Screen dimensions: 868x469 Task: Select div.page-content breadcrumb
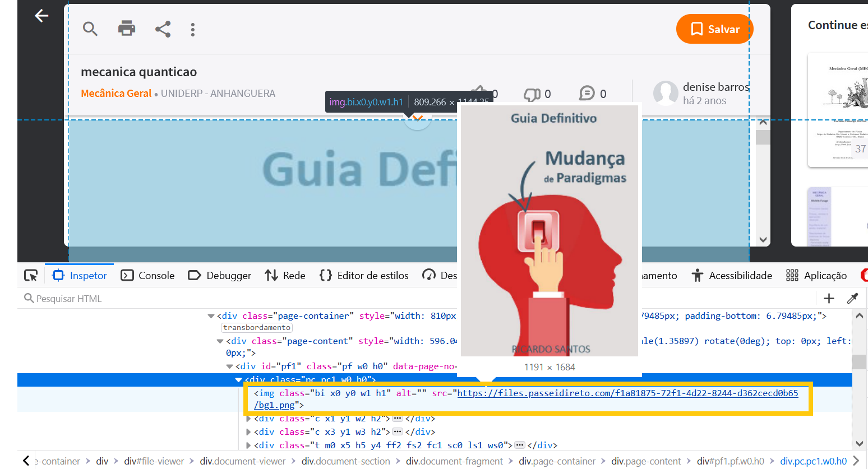pyautogui.click(x=646, y=461)
